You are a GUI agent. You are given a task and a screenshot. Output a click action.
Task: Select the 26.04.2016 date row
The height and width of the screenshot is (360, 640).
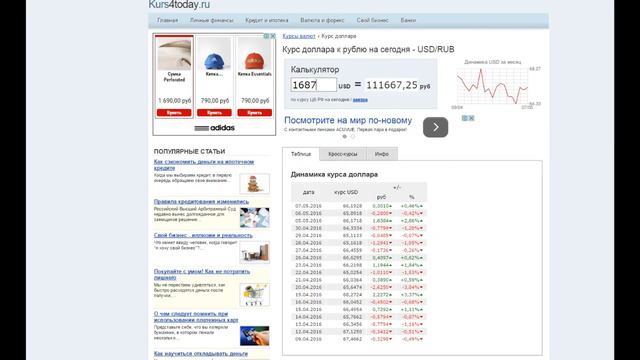359,258
